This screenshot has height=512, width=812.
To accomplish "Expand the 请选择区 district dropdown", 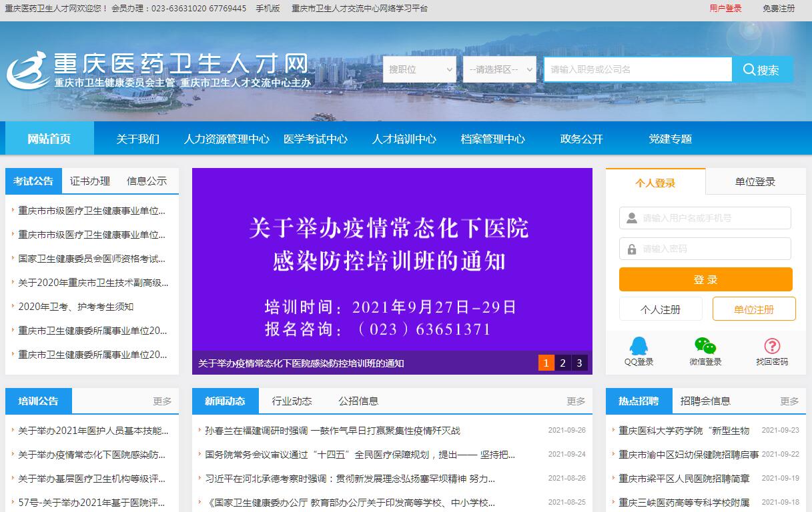I will [499, 69].
